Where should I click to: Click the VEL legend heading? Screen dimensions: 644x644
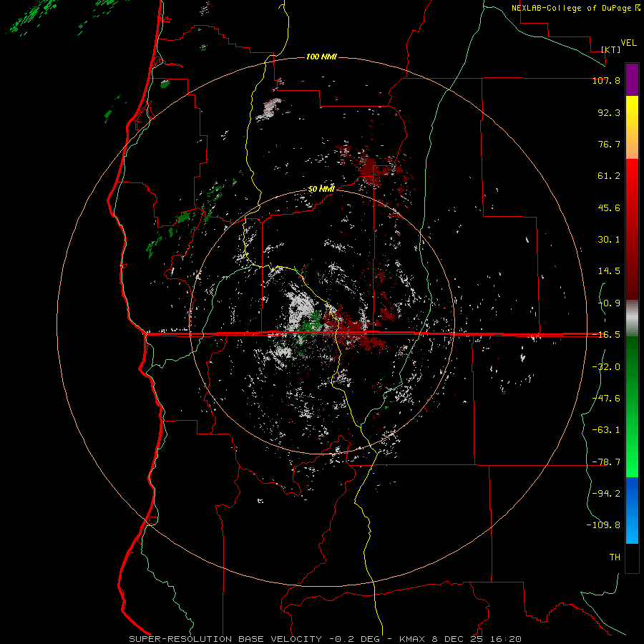click(628, 43)
